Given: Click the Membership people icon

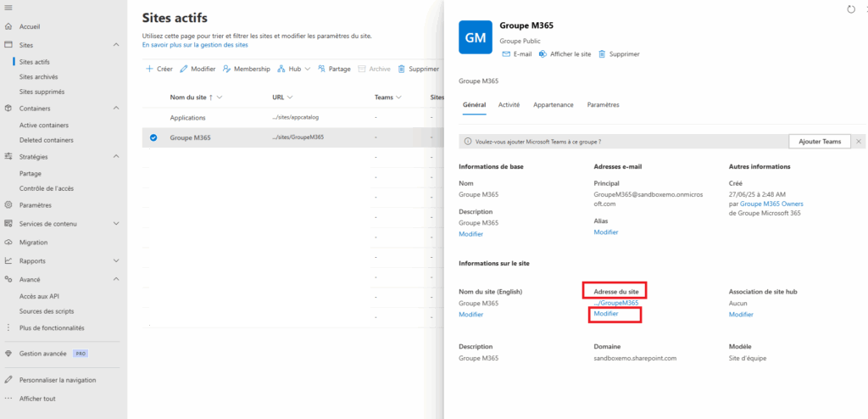Looking at the screenshot, I should pos(226,70).
